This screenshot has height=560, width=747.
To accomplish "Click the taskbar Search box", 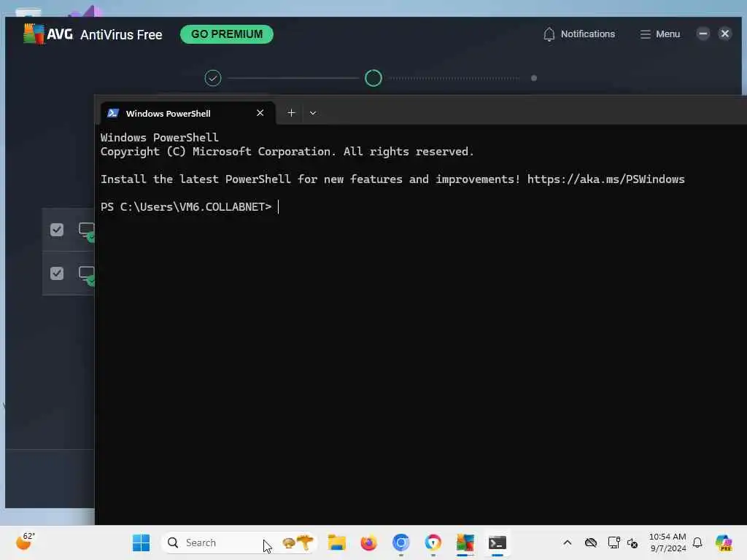I will click(x=239, y=542).
